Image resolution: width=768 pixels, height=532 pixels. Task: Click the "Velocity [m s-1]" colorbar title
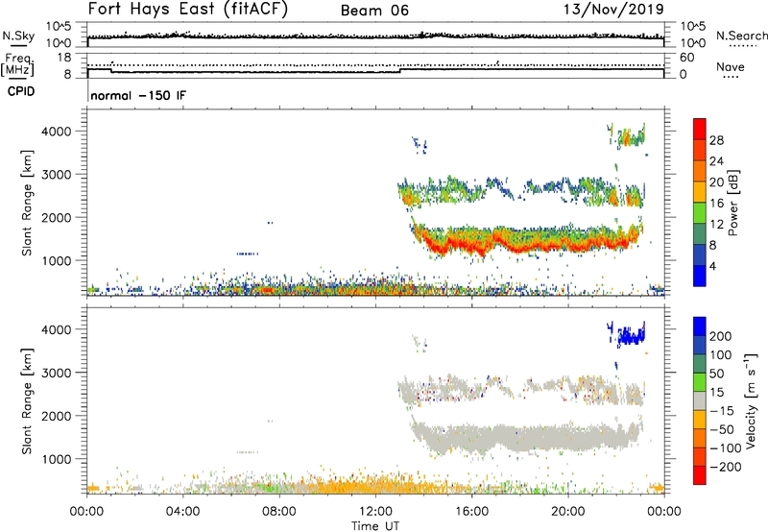click(750, 400)
